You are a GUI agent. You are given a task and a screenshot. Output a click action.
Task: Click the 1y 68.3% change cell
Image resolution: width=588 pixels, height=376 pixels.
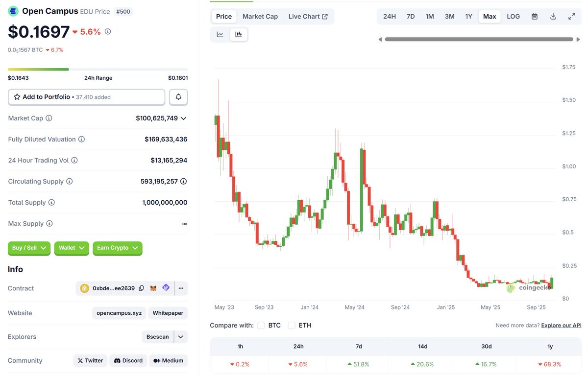click(550, 364)
